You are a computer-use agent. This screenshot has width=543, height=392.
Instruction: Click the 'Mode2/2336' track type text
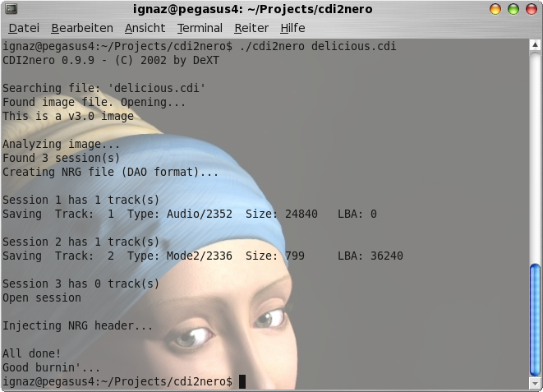[x=200, y=256]
